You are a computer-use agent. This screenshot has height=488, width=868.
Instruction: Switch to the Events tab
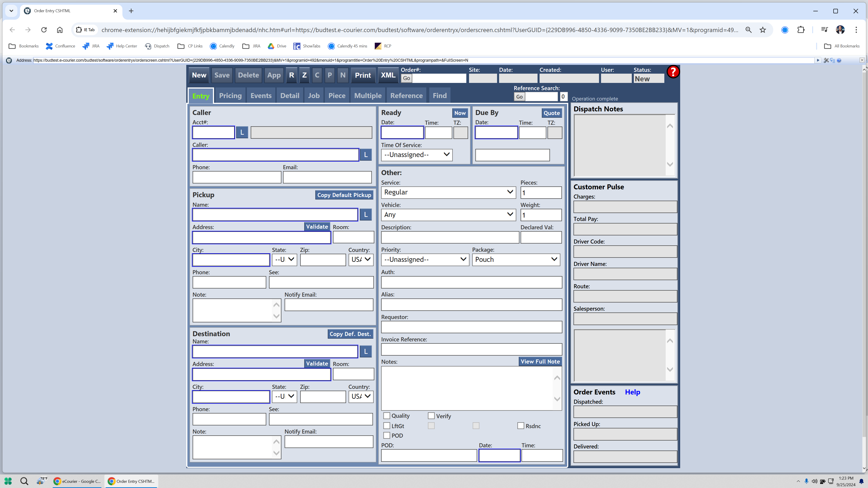[x=261, y=96]
